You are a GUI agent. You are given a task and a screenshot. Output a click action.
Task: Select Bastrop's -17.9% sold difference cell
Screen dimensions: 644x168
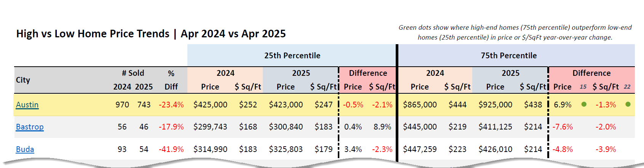click(x=171, y=127)
